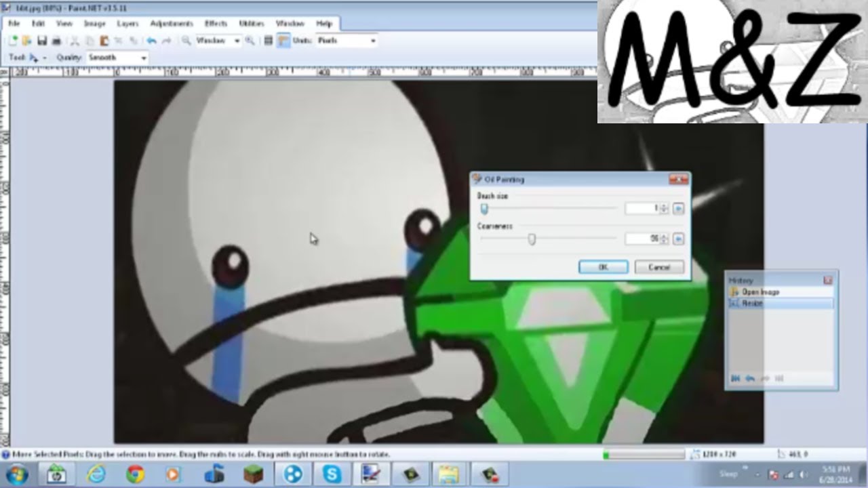Open the media player taskbar icon
Screen dimensions: 868x488
tap(174, 474)
